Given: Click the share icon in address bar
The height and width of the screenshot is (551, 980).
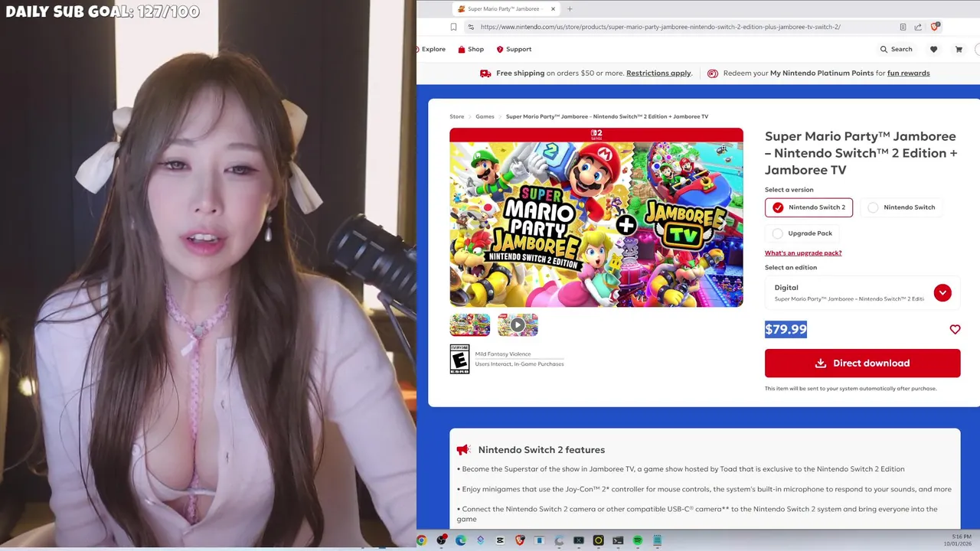Looking at the screenshot, I should pyautogui.click(x=918, y=27).
